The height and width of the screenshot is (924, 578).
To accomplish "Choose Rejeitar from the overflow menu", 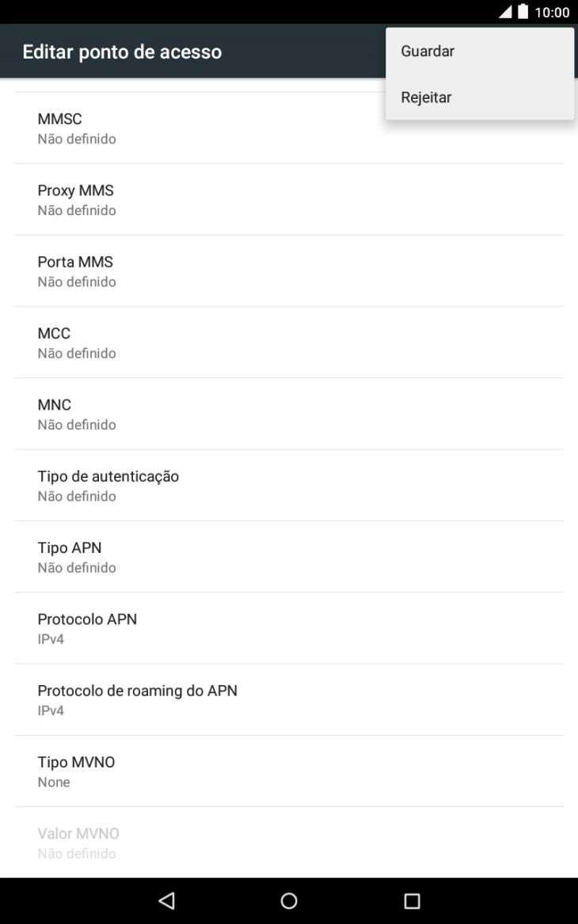I will [x=479, y=97].
